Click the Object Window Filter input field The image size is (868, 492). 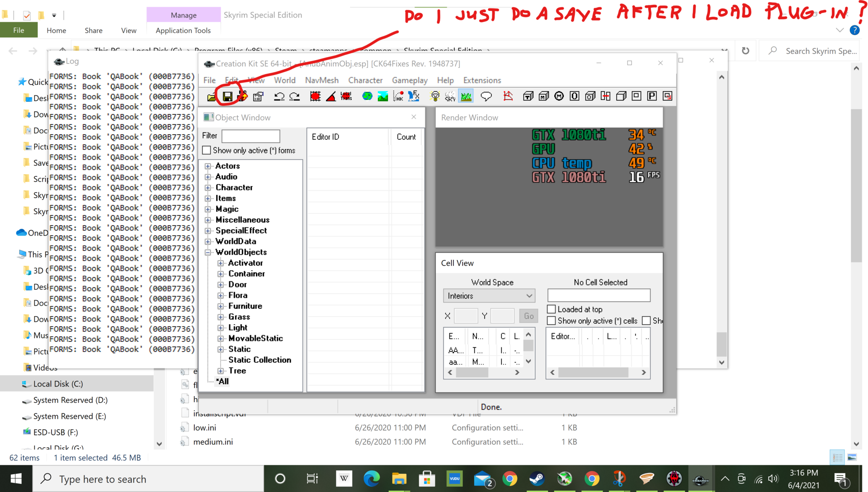pos(251,136)
